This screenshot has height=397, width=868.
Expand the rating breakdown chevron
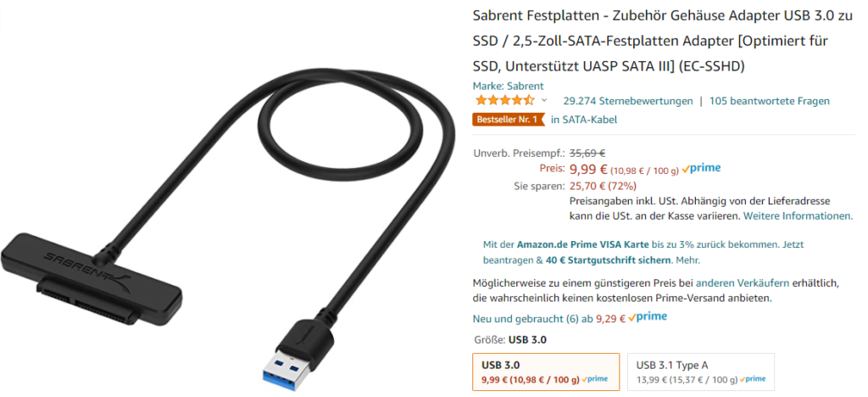coord(543,101)
